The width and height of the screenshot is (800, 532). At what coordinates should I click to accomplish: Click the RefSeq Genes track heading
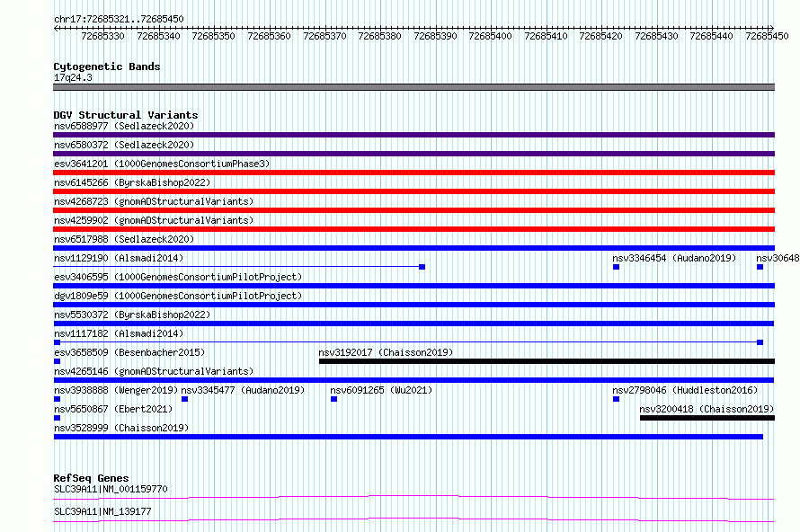click(91, 478)
